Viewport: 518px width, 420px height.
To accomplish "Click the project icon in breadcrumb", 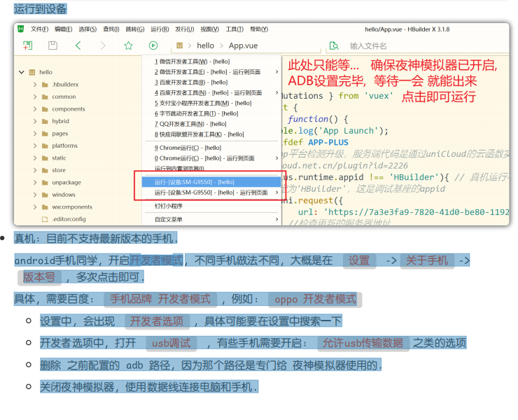I will [x=179, y=45].
